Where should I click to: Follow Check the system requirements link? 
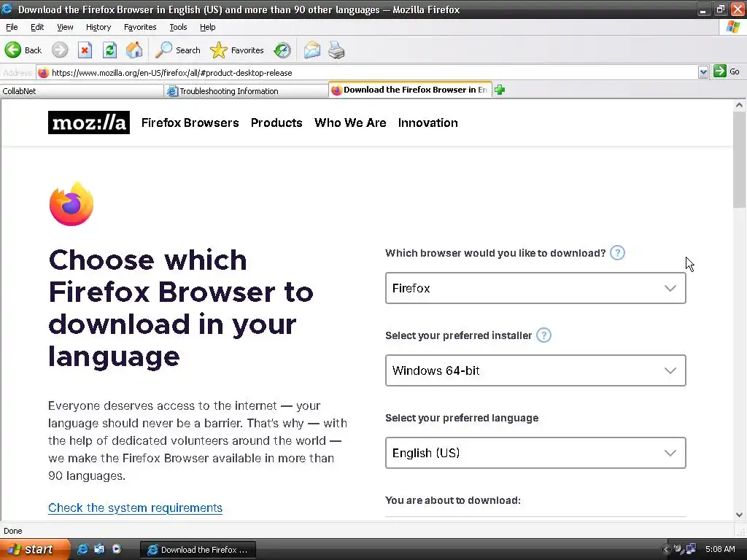tap(135, 507)
